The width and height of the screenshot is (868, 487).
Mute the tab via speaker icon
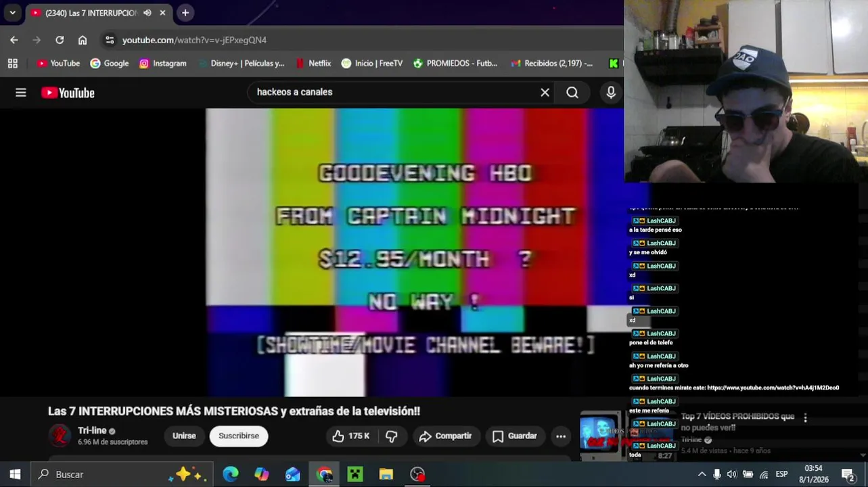(147, 13)
